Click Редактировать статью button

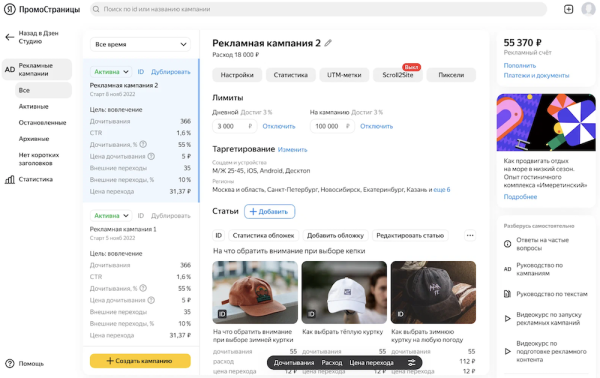[x=410, y=235]
